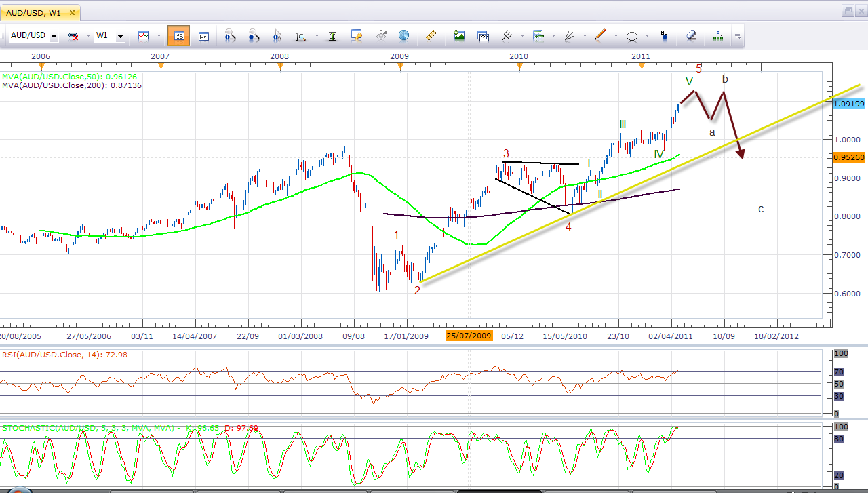Screen dimensions: 868x493
Task: Click the 0.95260 price level label
Action: [x=848, y=157]
